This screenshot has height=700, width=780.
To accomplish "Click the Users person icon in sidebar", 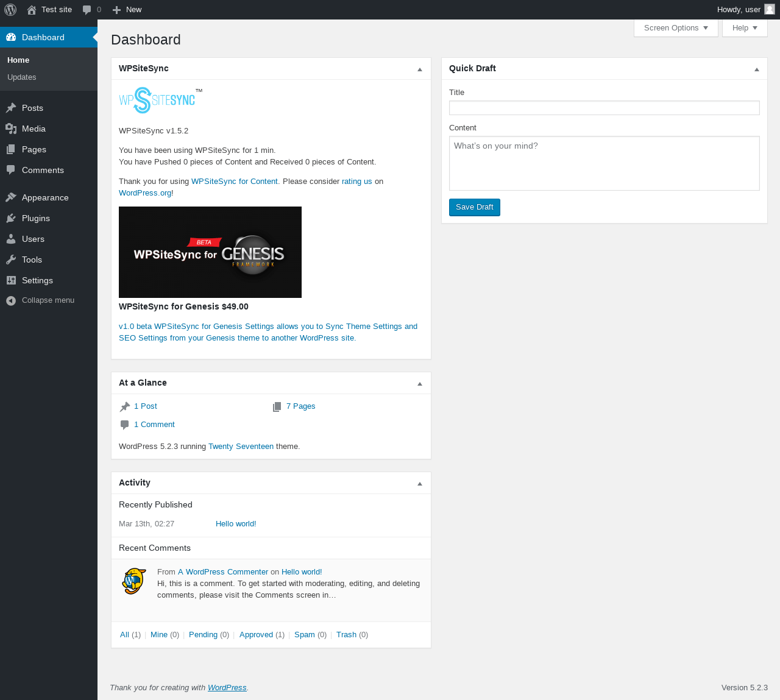I will [x=11, y=239].
